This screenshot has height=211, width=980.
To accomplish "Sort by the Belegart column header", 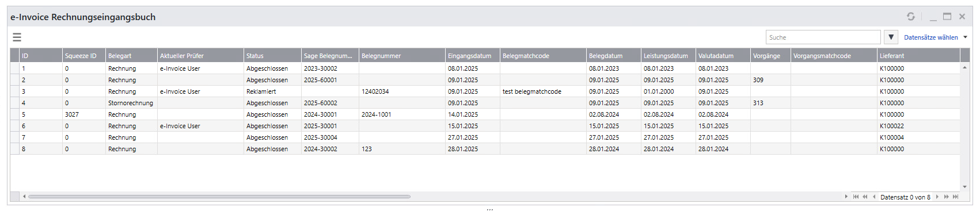I will (131, 56).
